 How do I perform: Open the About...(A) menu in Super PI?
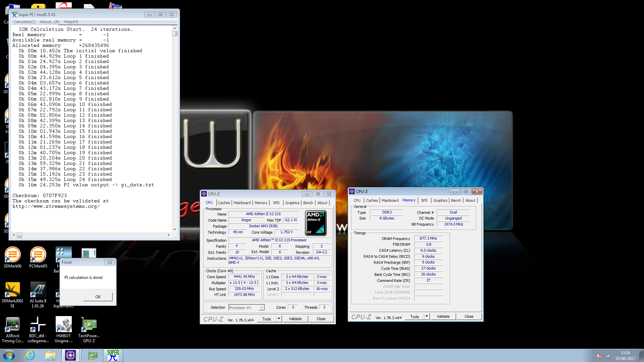pyautogui.click(x=50, y=22)
